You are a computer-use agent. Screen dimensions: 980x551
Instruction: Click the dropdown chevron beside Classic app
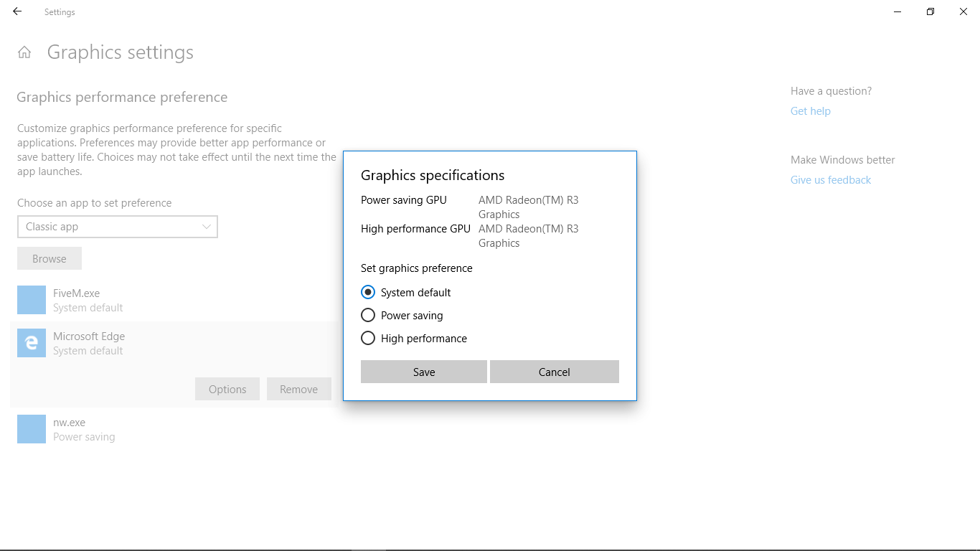point(207,227)
